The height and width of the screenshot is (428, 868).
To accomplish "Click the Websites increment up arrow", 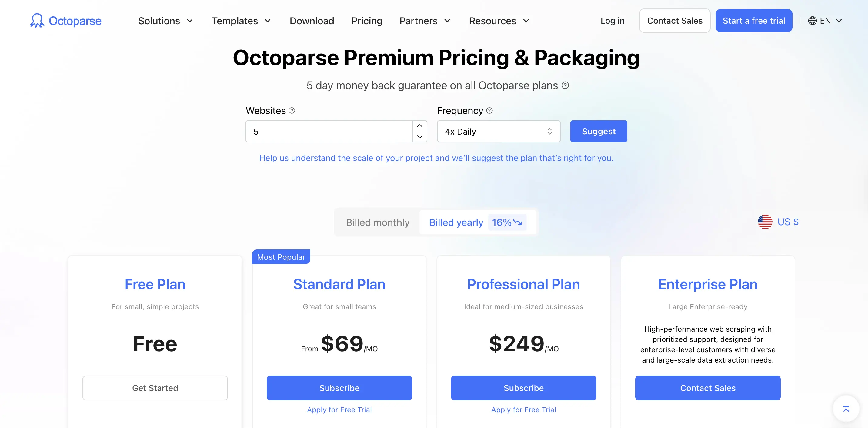I will [419, 126].
